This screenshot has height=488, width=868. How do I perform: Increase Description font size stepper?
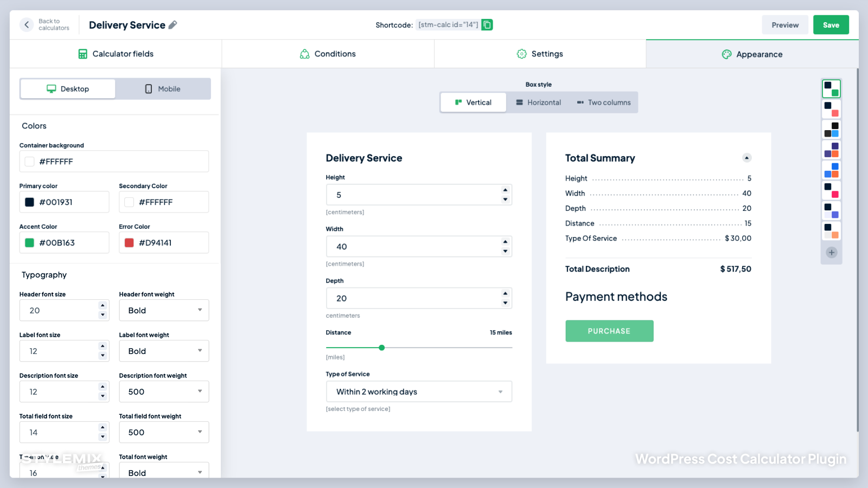103,387
